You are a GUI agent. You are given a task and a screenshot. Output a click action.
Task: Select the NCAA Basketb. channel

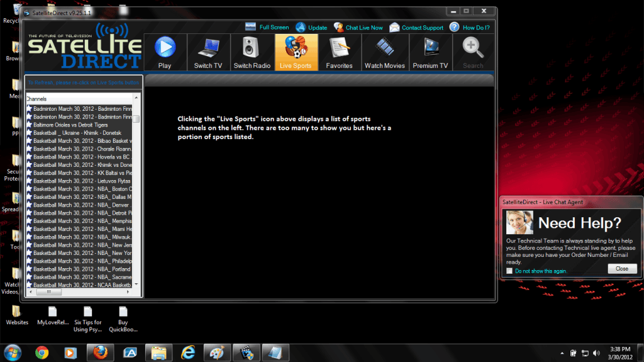coord(79,285)
